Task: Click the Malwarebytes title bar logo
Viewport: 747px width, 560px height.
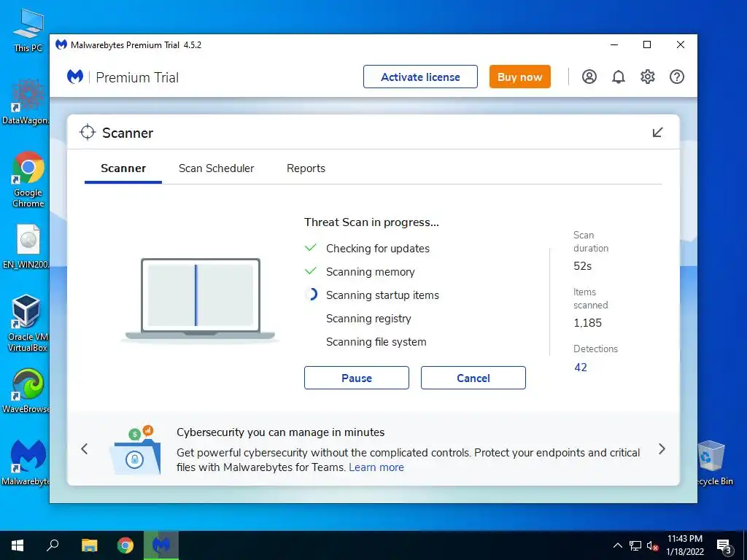Action: pyautogui.click(x=61, y=44)
